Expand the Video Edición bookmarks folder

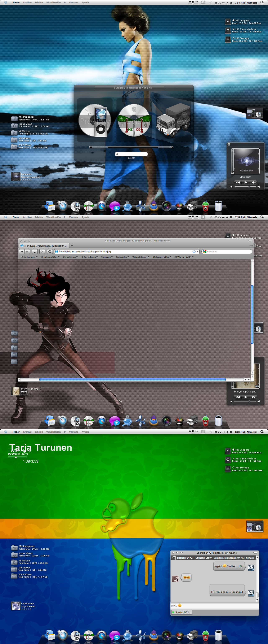pyautogui.click(x=141, y=257)
